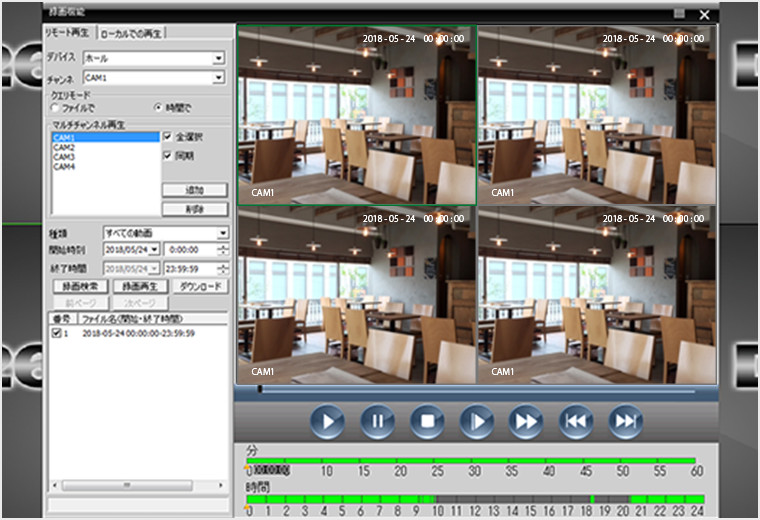Uncheck the 同期 sync checkbox

point(168,156)
